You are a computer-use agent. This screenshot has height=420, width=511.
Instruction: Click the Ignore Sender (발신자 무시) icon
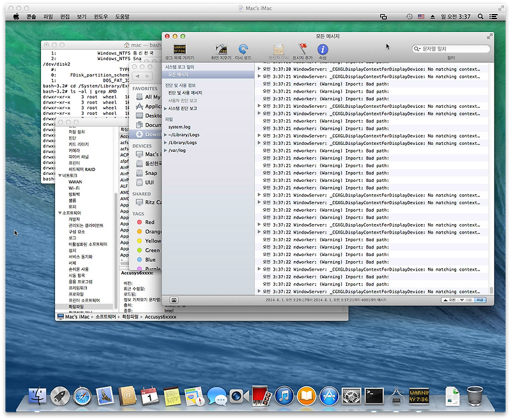tap(278, 49)
